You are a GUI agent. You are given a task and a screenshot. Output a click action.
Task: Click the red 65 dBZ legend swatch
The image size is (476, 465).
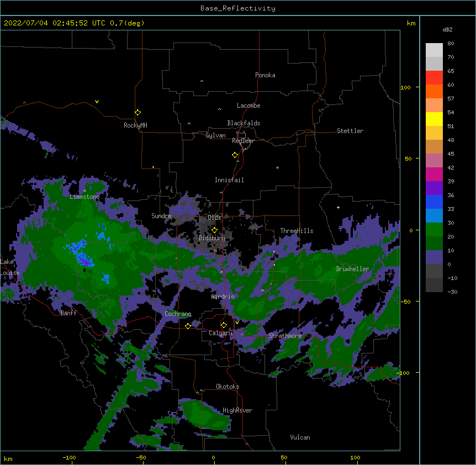434,78
